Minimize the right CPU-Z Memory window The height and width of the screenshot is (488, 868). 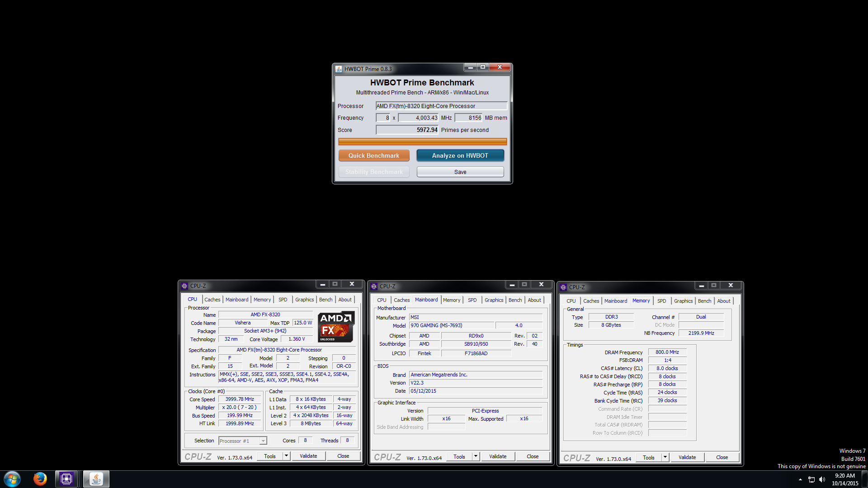coord(701,286)
